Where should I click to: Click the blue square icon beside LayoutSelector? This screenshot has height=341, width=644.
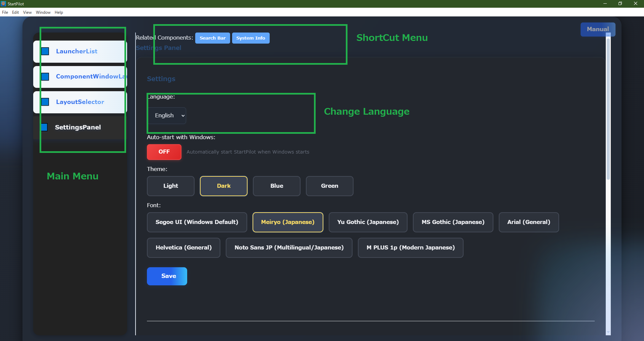tap(45, 102)
